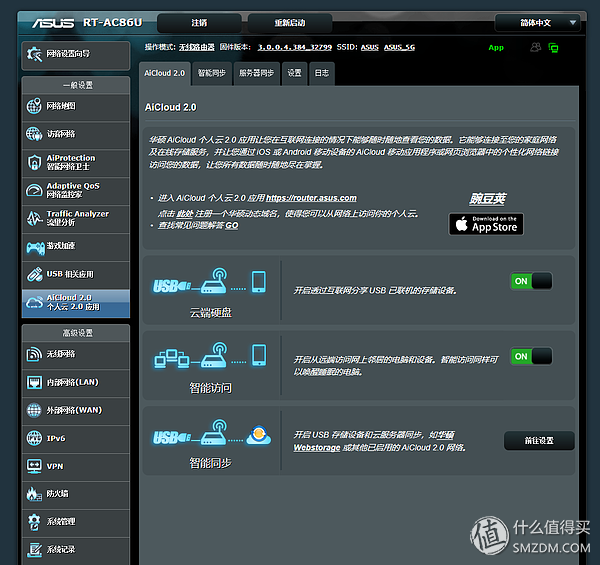
Task: Click the Apple App Store download badge
Action: pos(486,224)
